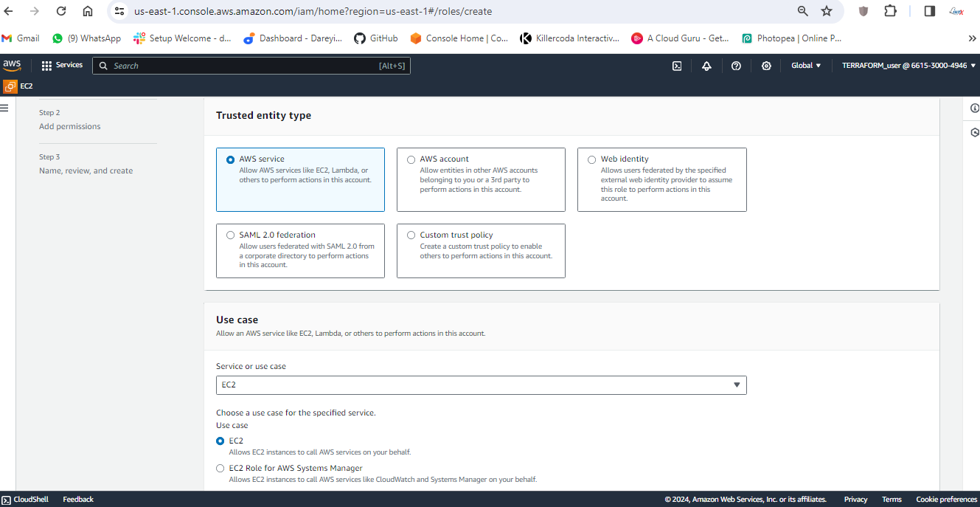Image resolution: width=980 pixels, height=507 pixels.
Task: Open the AWS support help icon
Action: click(736, 66)
